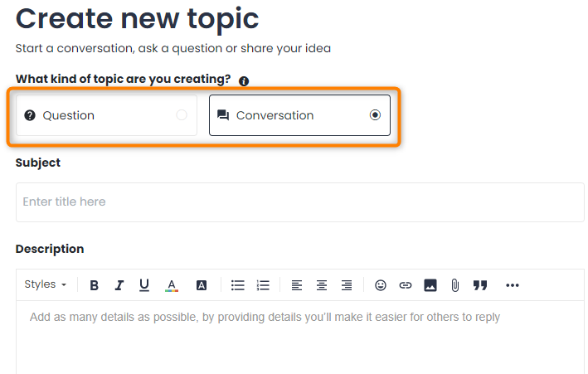Screen dimensions: 588x374
Task: Open text background color picker
Action: pos(202,285)
